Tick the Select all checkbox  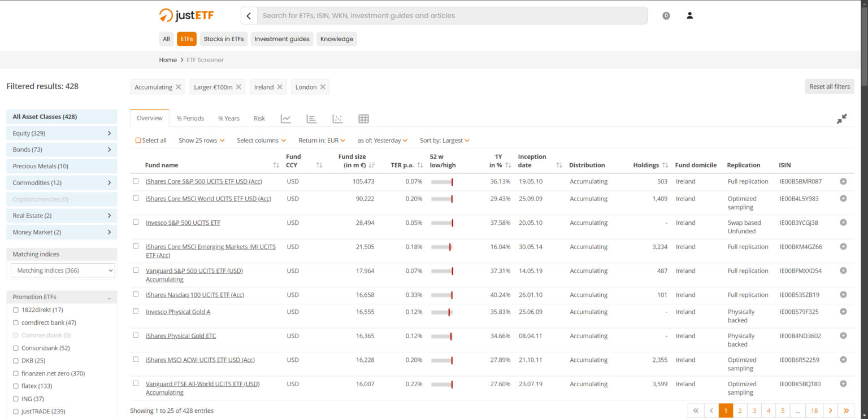coord(138,141)
